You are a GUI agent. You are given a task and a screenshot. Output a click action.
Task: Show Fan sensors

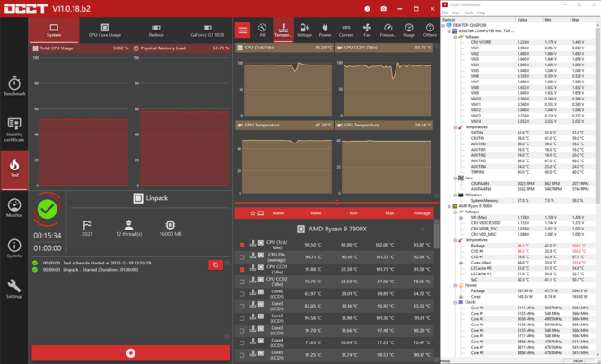[367, 30]
